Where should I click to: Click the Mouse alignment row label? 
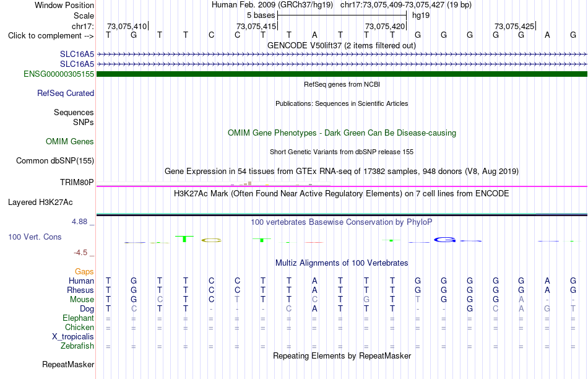82,300
